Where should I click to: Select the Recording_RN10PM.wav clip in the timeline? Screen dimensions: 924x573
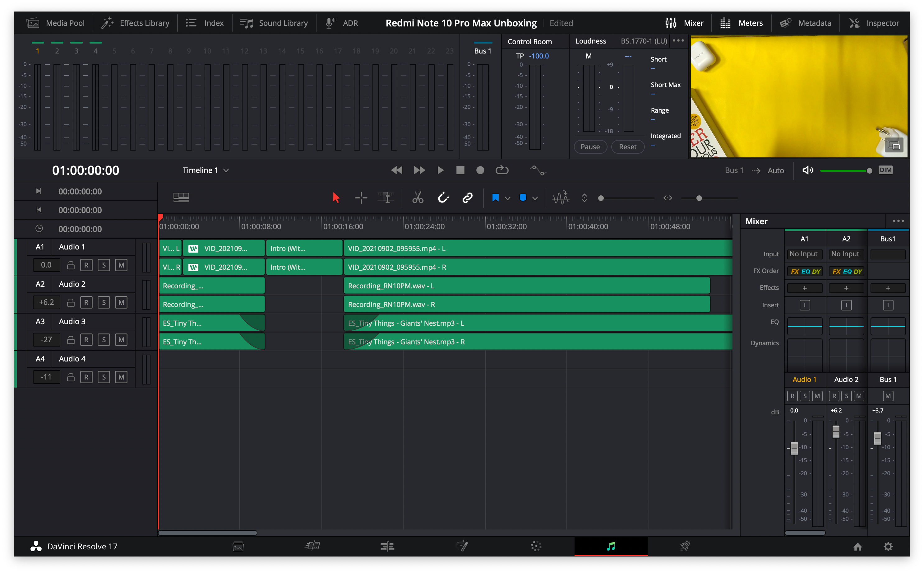pos(526,285)
